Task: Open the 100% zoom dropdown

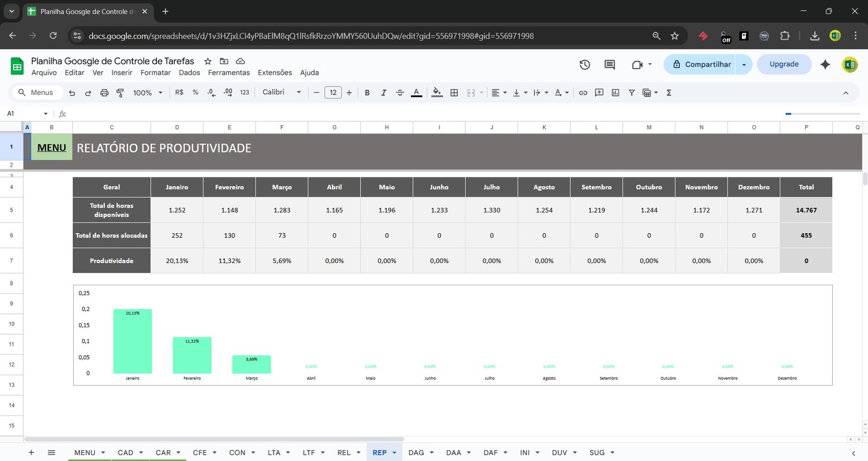Action: 148,93
